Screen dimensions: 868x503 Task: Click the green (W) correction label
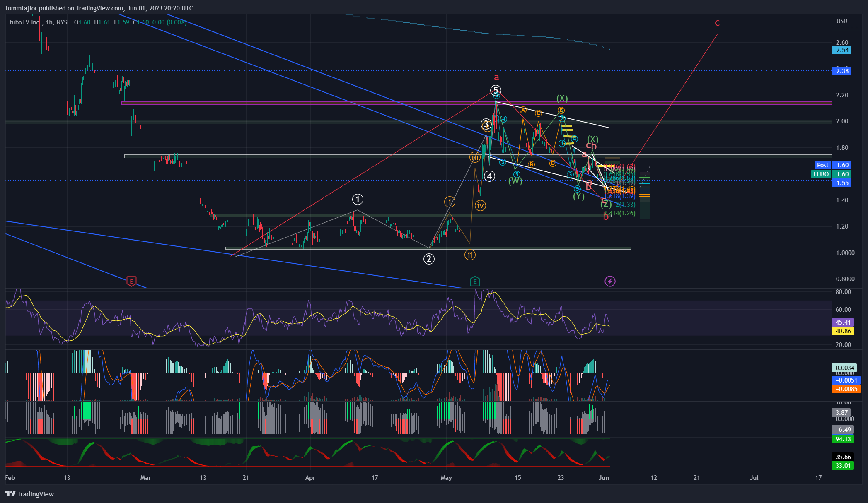pyautogui.click(x=515, y=181)
